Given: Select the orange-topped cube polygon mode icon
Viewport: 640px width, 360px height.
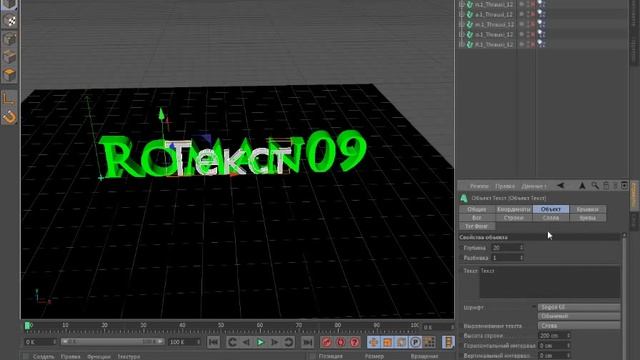Looking at the screenshot, I should tap(10, 75).
